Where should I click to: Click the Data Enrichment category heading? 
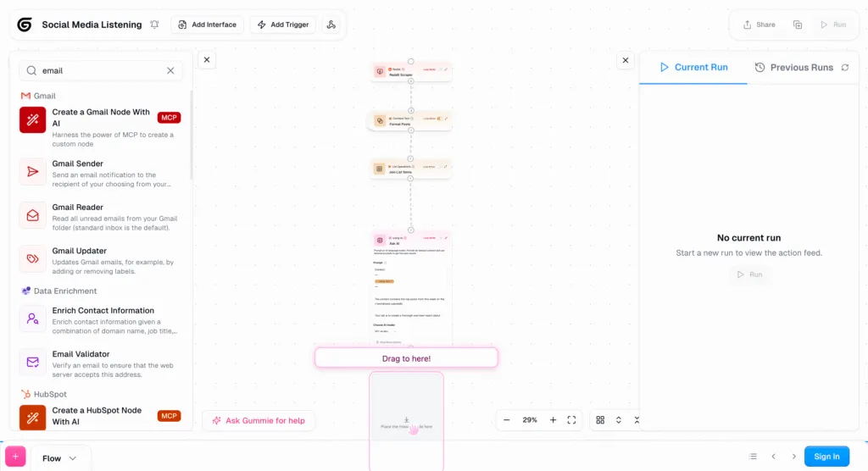pyautogui.click(x=58, y=291)
